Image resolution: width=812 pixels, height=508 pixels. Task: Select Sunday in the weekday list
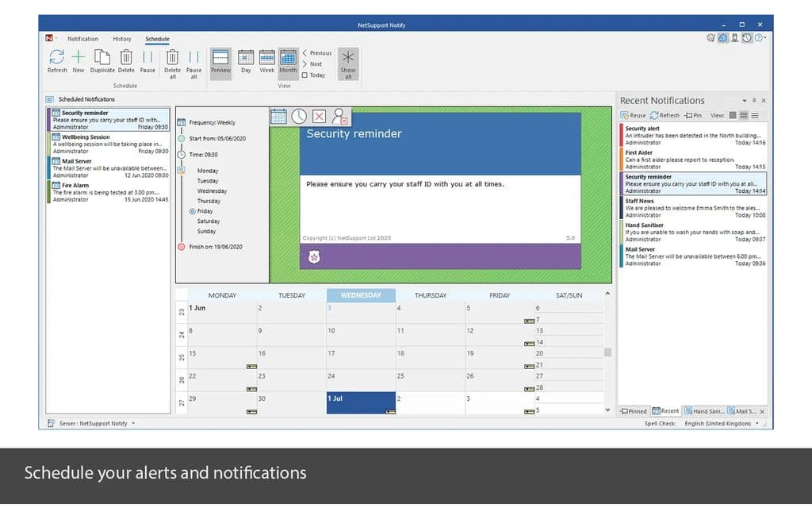pyautogui.click(x=206, y=231)
